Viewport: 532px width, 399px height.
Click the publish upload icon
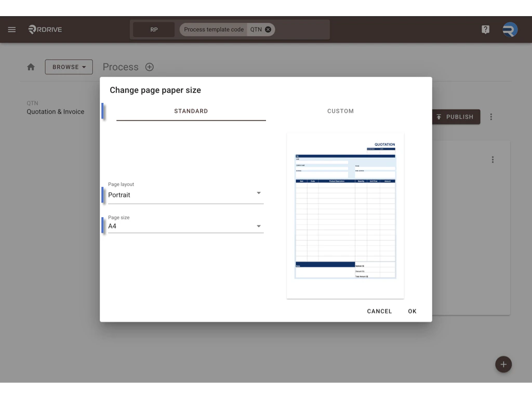click(440, 117)
